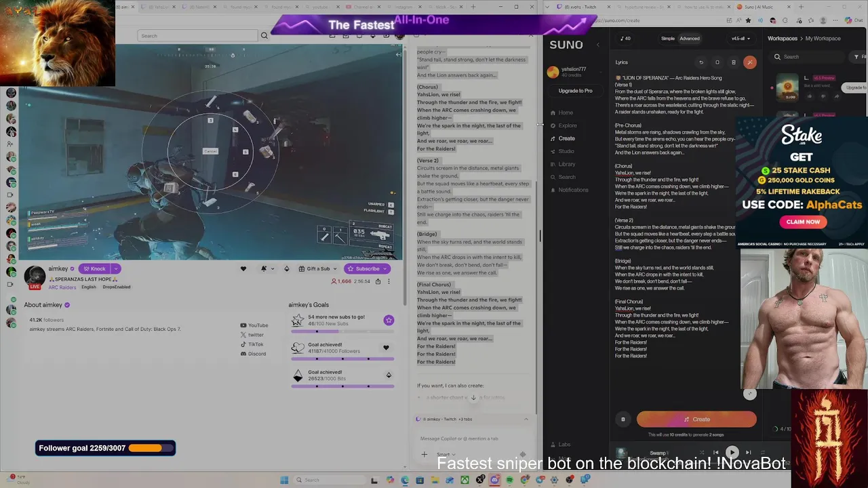Open the v4.5-all model dropdown
Image resolution: width=868 pixels, height=488 pixels.
741,39
